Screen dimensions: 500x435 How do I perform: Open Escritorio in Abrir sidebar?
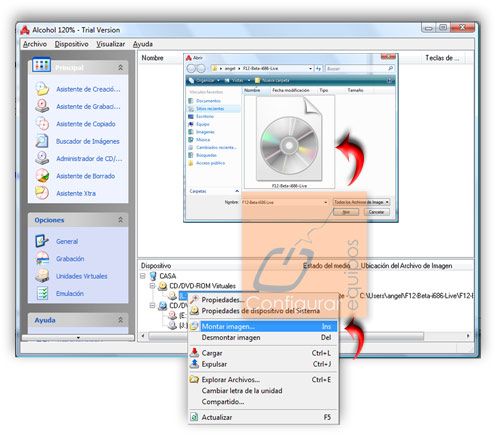click(x=205, y=116)
